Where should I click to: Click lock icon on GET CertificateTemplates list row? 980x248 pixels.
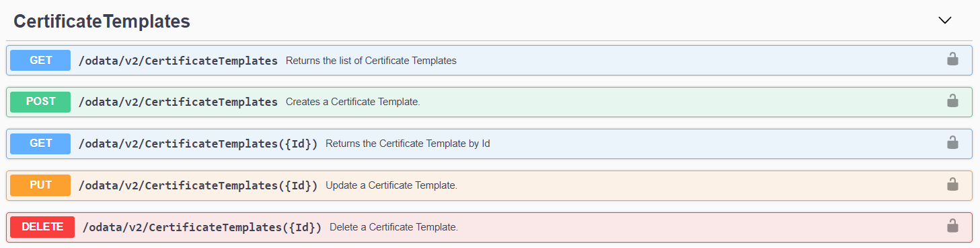[x=952, y=59]
